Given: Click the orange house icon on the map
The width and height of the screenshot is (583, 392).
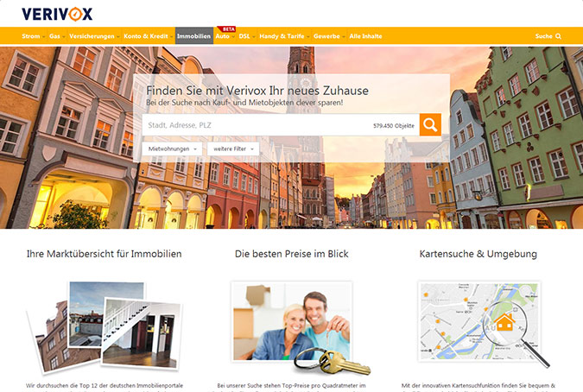Looking at the screenshot, I should pos(504,322).
